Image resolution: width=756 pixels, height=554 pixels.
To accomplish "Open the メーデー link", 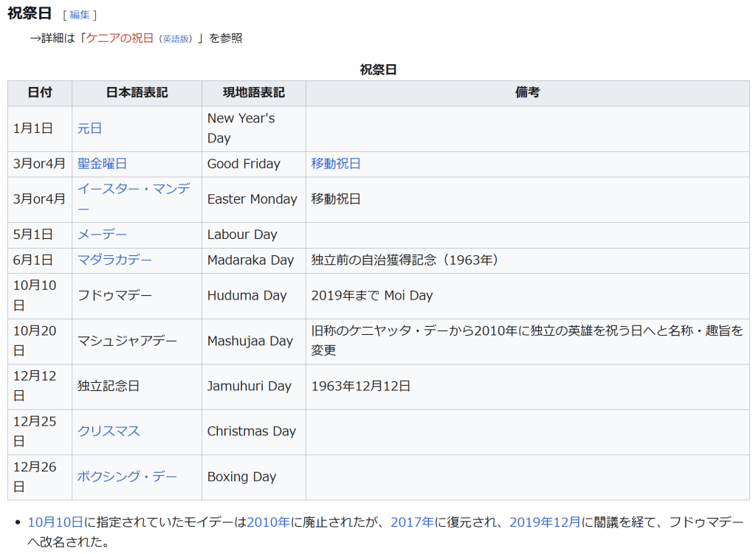I will (102, 235).
